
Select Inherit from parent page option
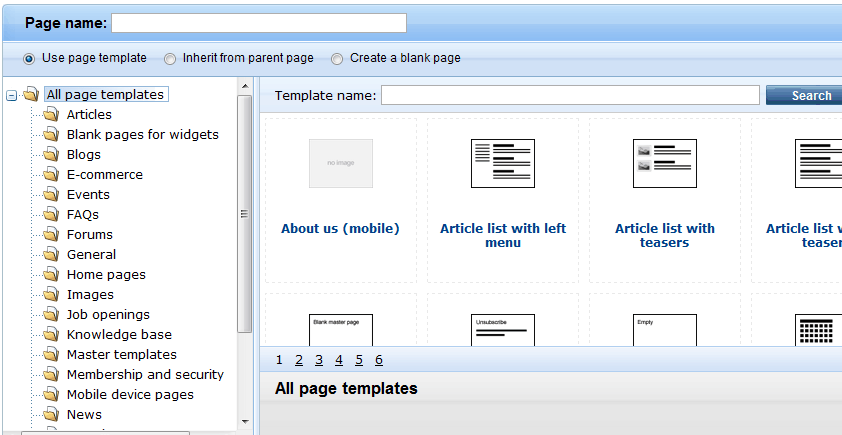click(x=170, y=59)
